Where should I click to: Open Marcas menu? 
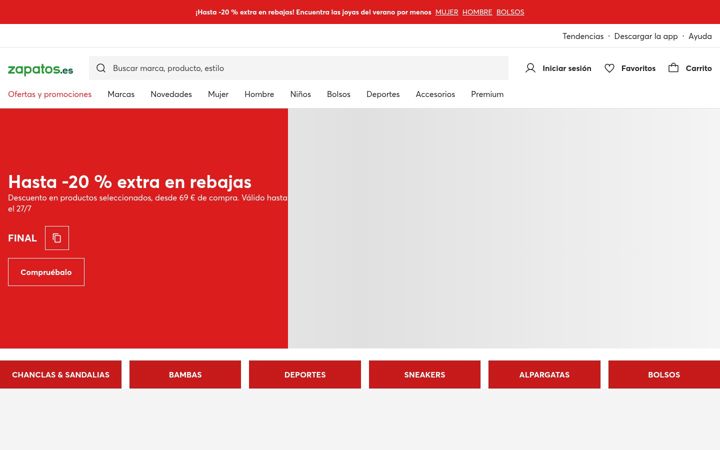click(x=121, y=94)
